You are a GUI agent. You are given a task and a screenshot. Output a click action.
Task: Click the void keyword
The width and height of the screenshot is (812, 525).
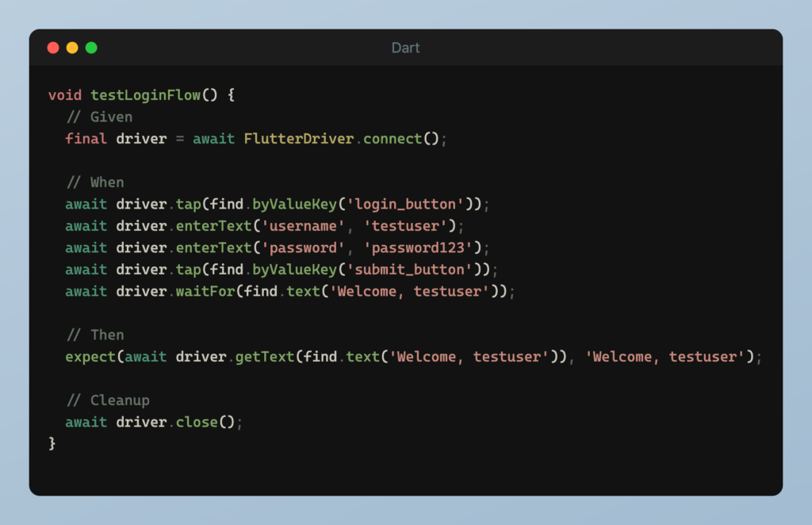(65, 95)
